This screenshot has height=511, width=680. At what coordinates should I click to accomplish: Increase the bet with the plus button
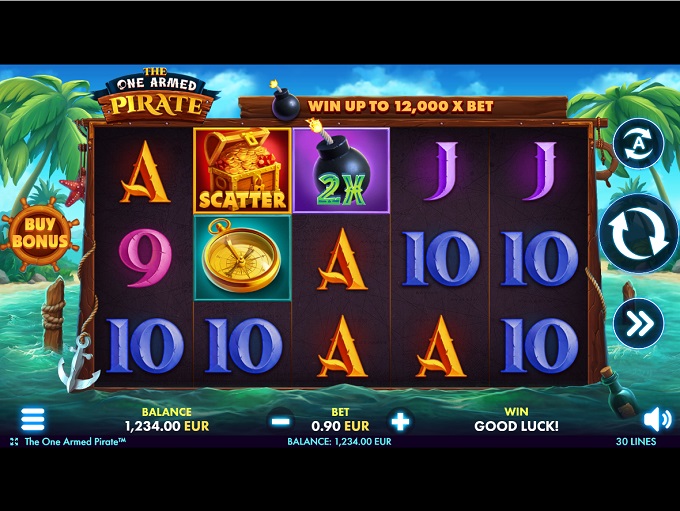tap(400, 421)
